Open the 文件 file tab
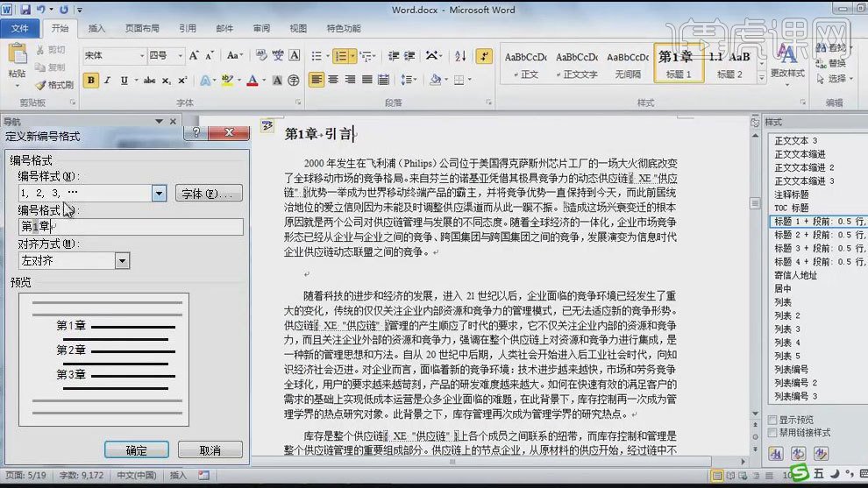The height and width of the screenshot is (488, 868). (19, 28)
